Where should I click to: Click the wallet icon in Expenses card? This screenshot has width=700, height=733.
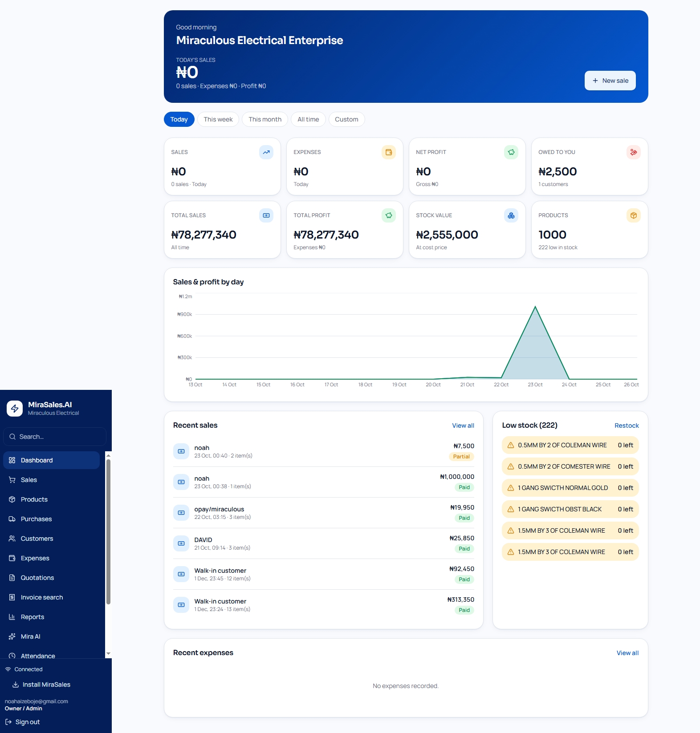click(389, 152)
